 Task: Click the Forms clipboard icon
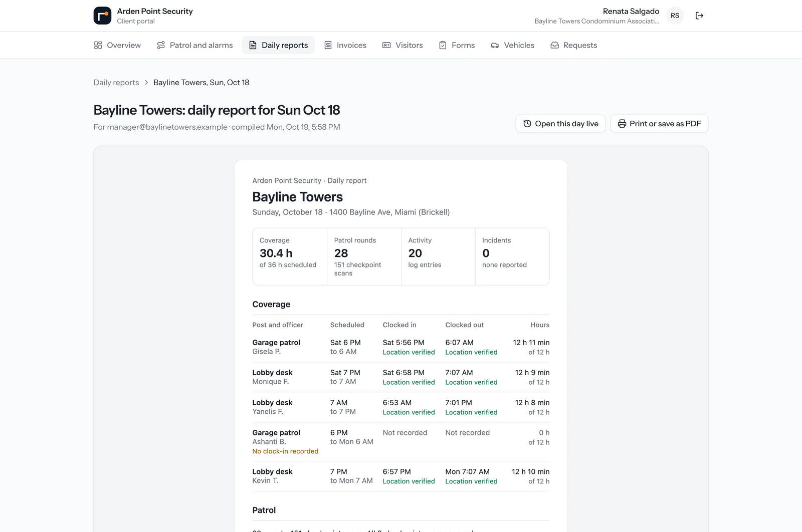[x=443, y=45]
